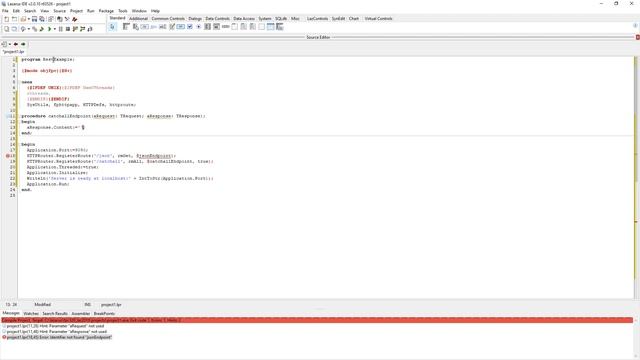Pick the TComboBox component icon
The width and height of the screenshot is (640, 360).
point(216,27)
